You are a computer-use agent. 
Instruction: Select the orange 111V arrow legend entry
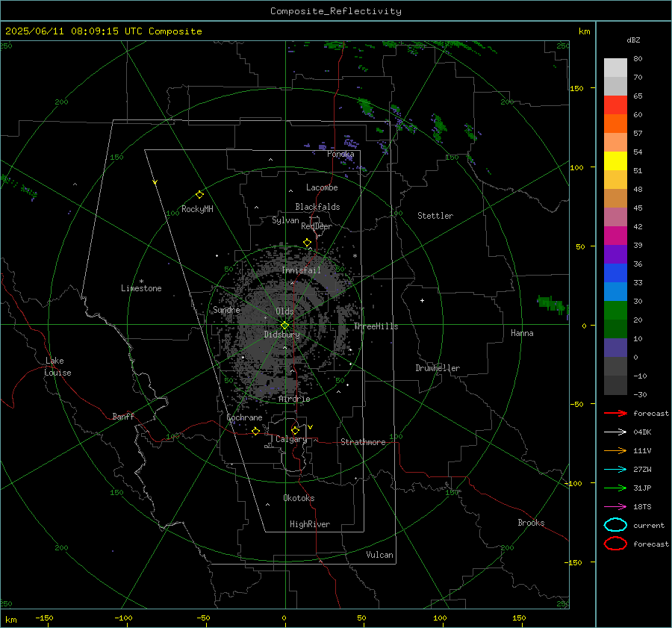pyautogui.click(x=615, y=450)
